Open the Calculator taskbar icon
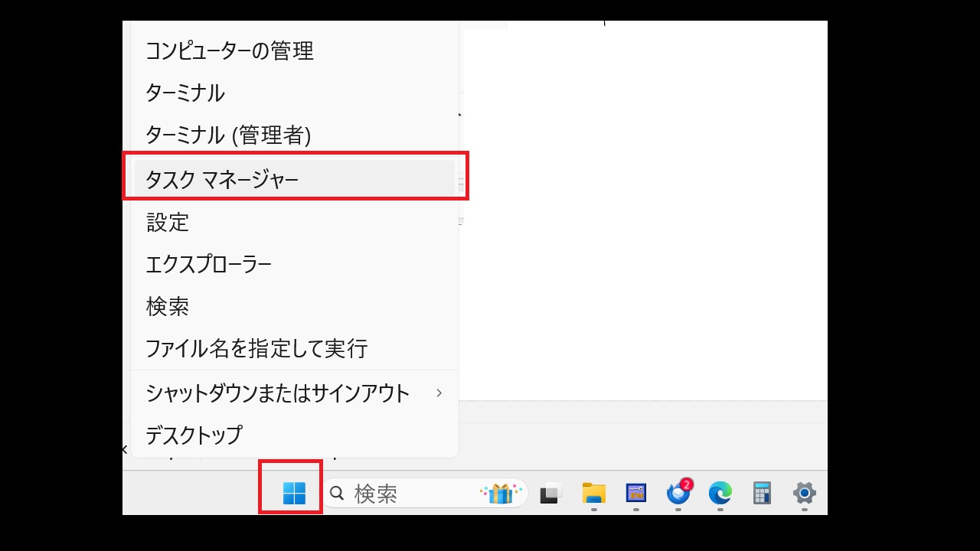Viewport: 980px width, 551px height. point(762,493)
